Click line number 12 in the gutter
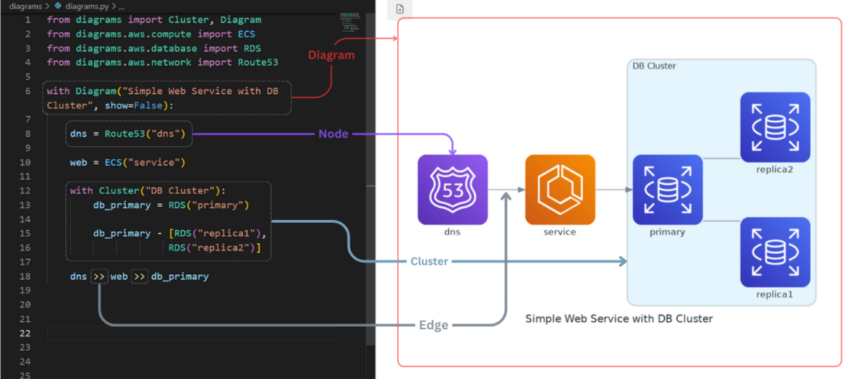This screenshot has height=379, width=868. coord(25,190)
